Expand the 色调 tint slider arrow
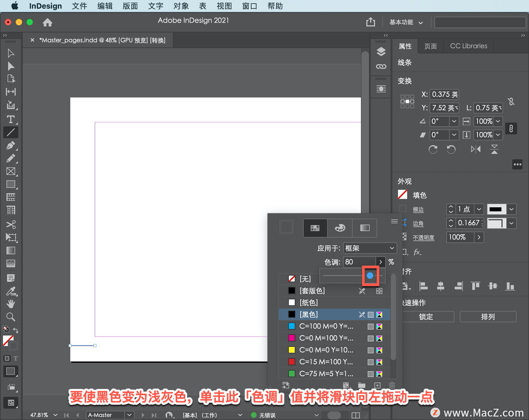This screenshot has width=529, height=420. (x=380, y=262)
